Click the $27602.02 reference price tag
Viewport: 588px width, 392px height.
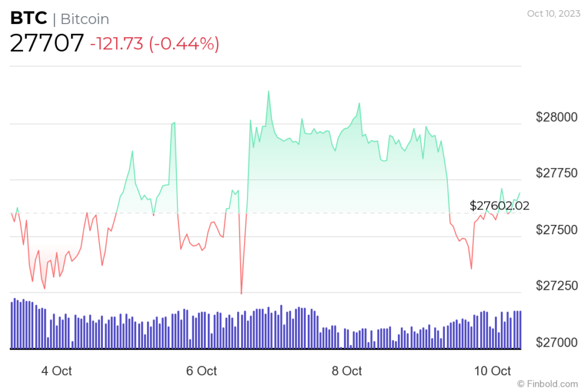(499, 205)
